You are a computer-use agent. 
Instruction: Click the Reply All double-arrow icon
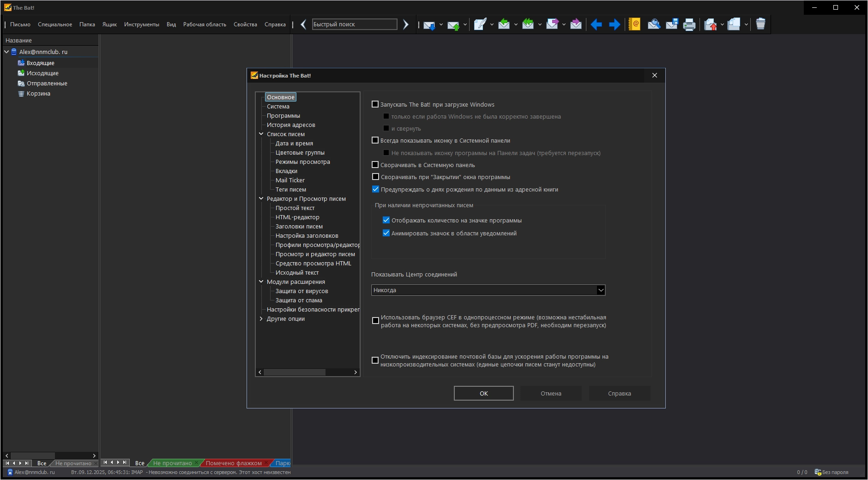tap(528, 24)
